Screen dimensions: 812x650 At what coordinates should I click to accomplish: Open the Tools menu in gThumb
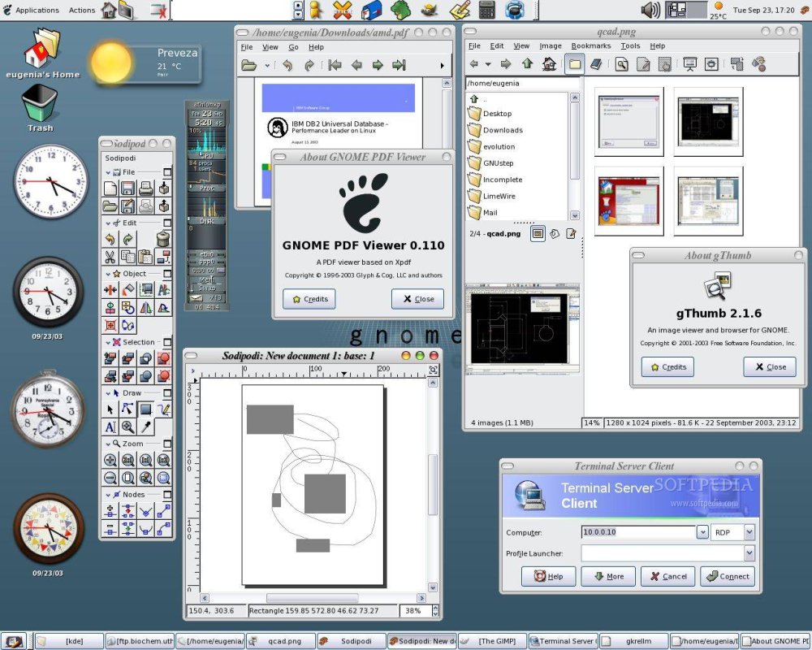click(630, 45)
